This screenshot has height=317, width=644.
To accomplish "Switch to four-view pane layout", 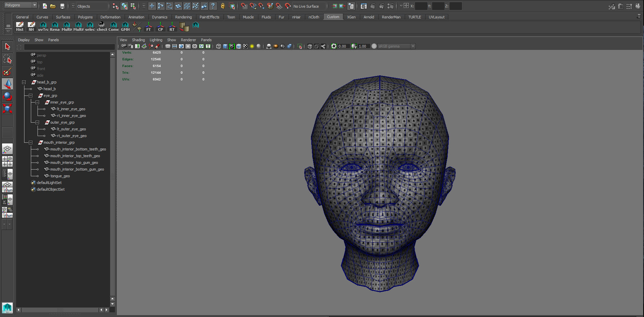I will click(7, 161).
